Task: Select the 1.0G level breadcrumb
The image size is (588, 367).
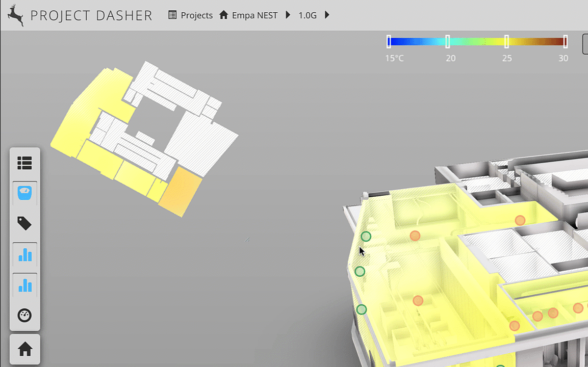Action: click(308, 15)
